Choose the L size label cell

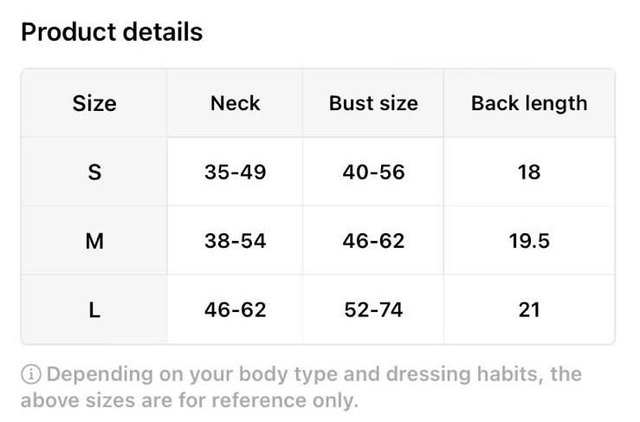tap(94, 310)
